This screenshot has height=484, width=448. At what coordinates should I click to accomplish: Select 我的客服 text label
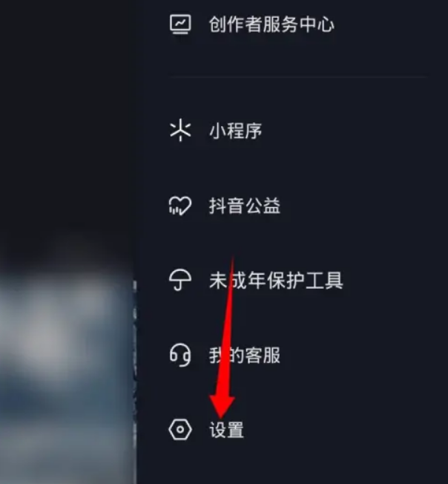click(245, 356)
